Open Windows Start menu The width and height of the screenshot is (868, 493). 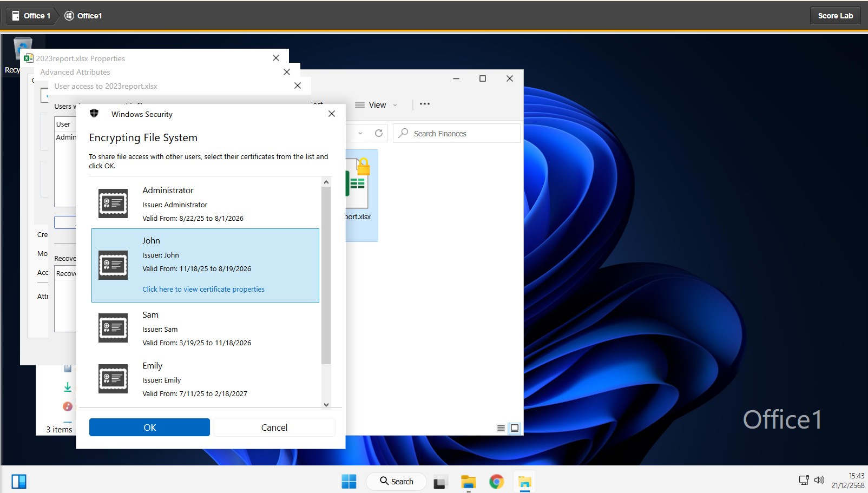coord(349,482)
